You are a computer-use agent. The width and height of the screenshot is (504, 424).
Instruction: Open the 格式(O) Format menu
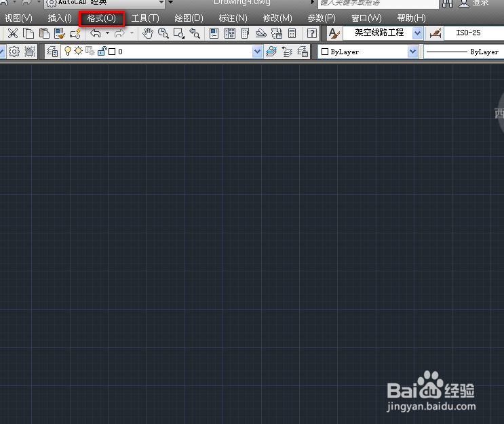coord(101,18)
